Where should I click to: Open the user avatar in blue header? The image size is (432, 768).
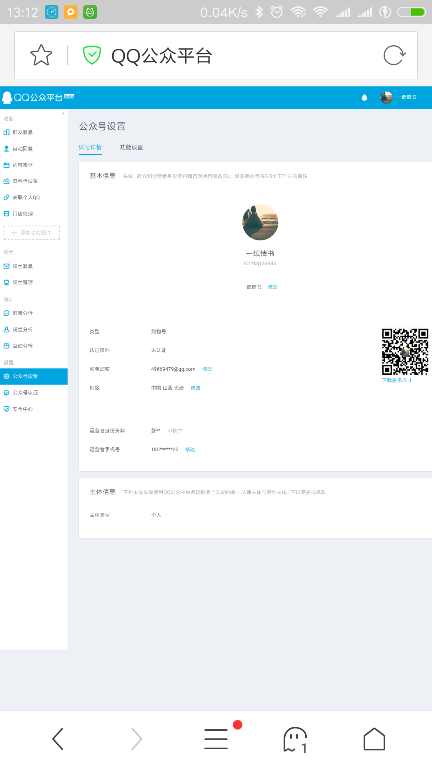click(x=386, y=97)
